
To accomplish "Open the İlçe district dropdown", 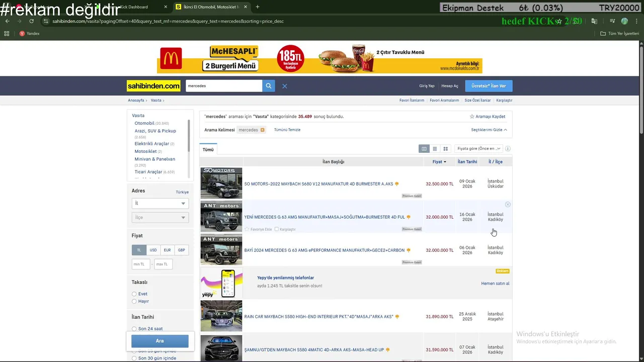I will 160,217.
